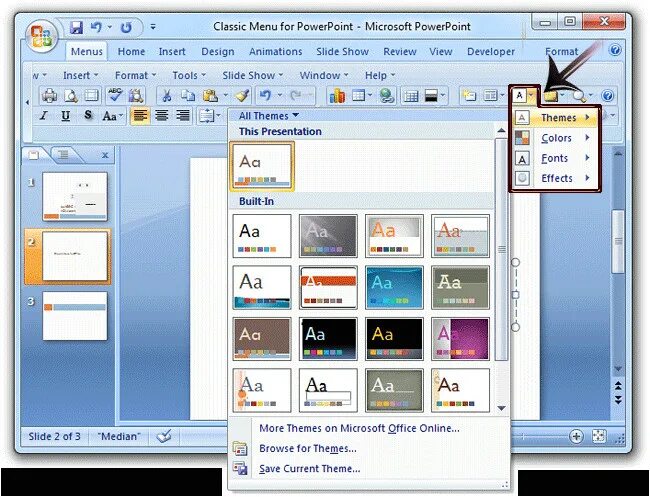Cut selection with scissors icon
The height and width of the screenshot is (497, 650).
pos(166,96)
